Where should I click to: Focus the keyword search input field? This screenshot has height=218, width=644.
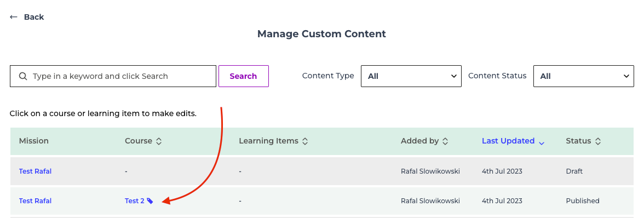tap(113, 76)
